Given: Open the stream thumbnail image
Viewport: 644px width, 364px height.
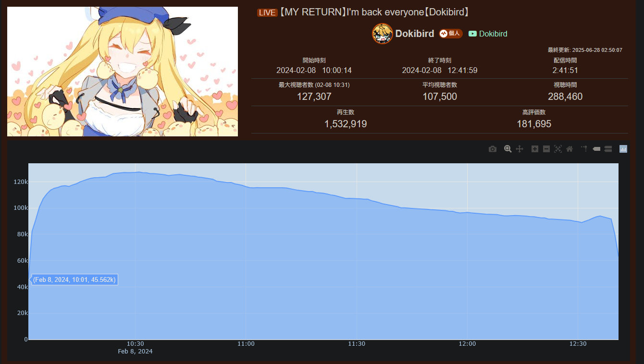Looking at the screenshot, I should point(123,72).
